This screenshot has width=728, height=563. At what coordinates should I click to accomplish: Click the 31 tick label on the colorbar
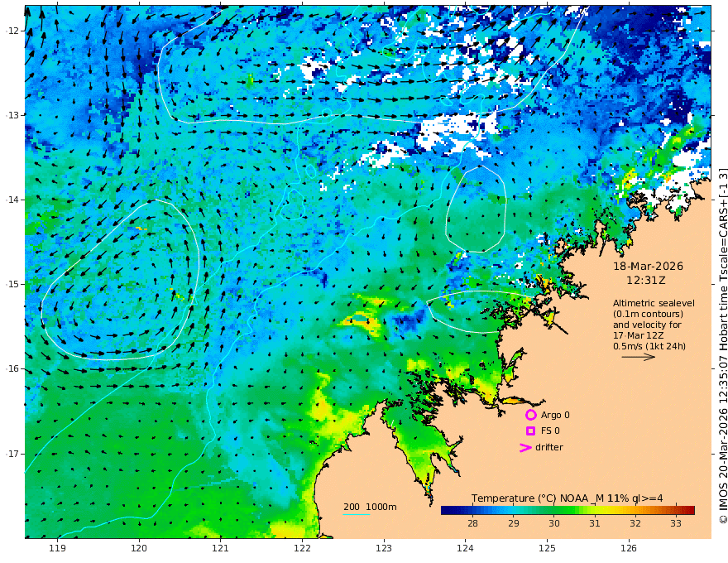(x=594, y=523)
